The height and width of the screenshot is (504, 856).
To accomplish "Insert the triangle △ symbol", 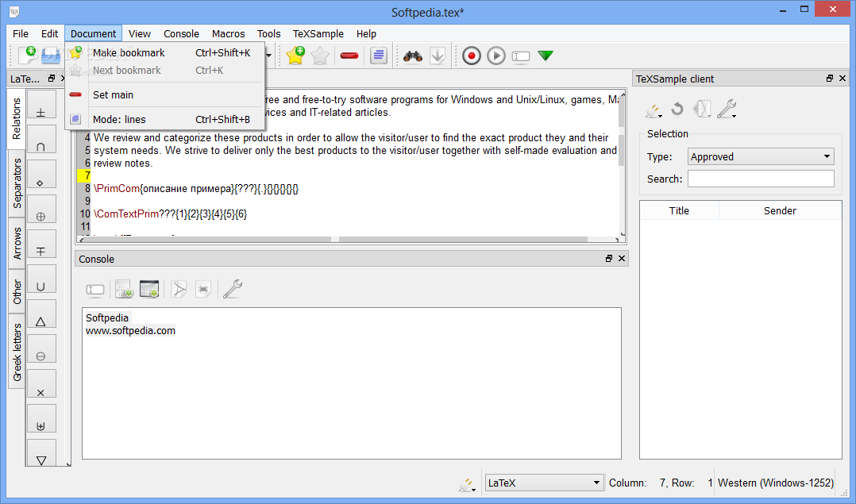I will click(41, 314).
